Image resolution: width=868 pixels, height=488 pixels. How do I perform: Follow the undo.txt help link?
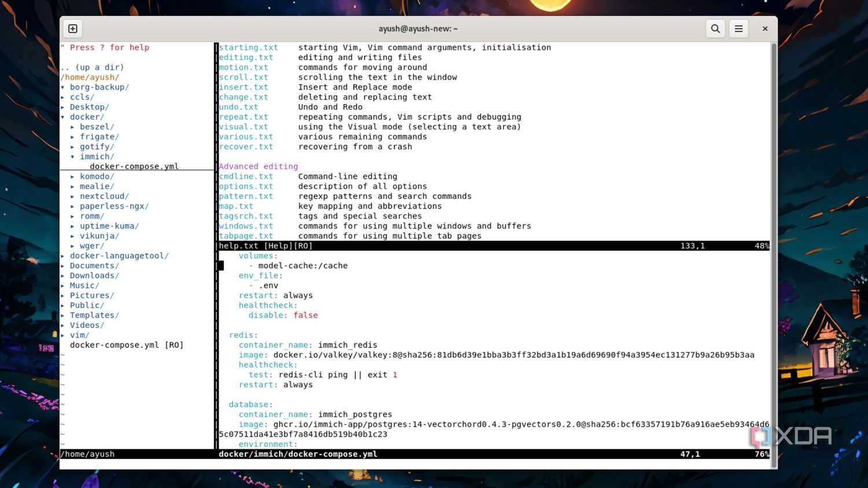coord(238,107)
